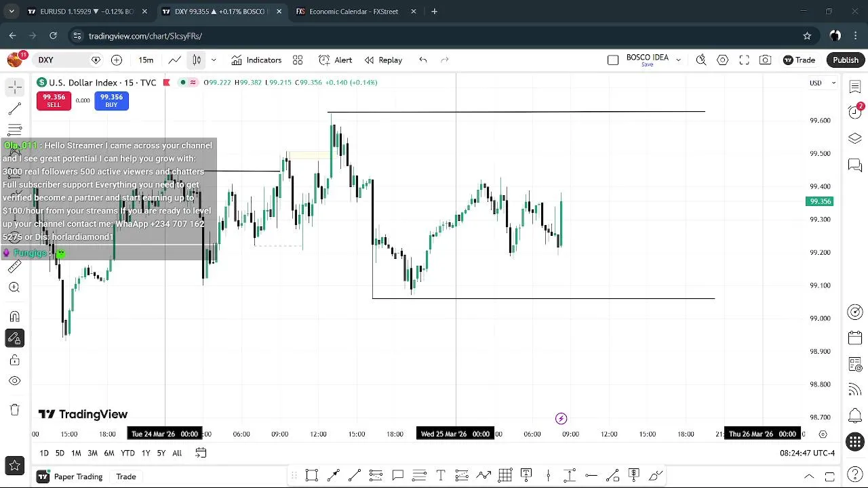Select the 1D range tab
868x488 pixels.
[44, 453]
